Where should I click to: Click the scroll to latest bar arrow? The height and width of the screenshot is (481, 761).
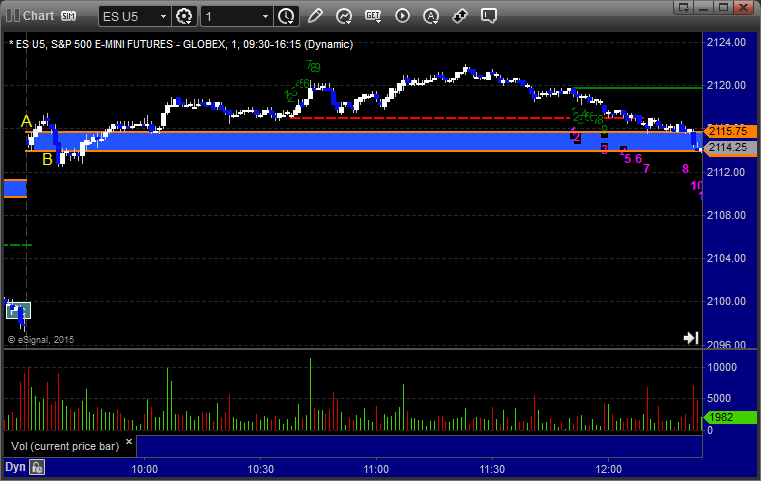tap(691, 338)
